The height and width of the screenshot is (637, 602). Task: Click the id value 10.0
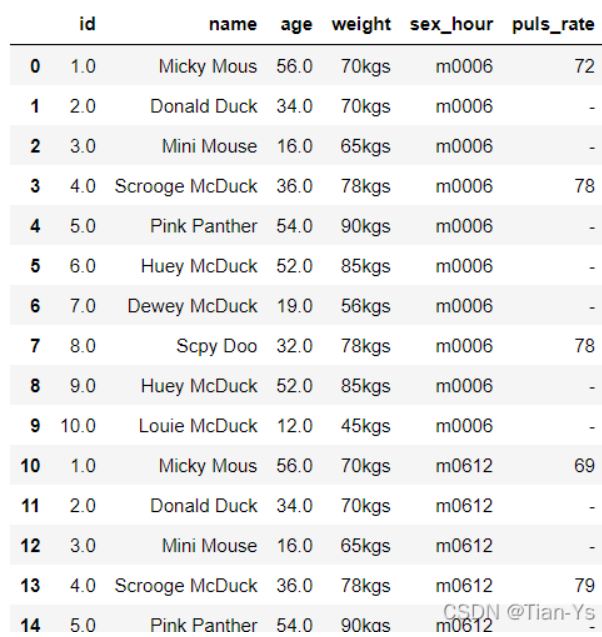point(78,426)
